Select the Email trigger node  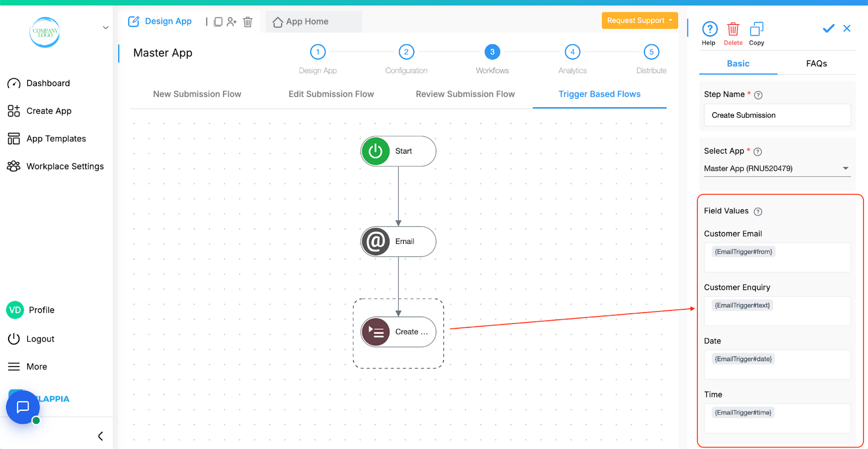coord(399,241)
